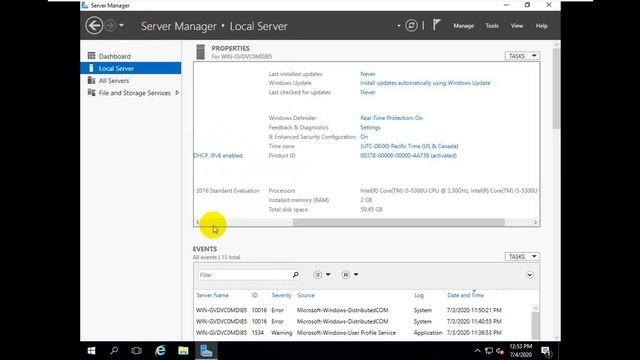Open Install updates automatically using Windows Update

(x=425, y=83)
